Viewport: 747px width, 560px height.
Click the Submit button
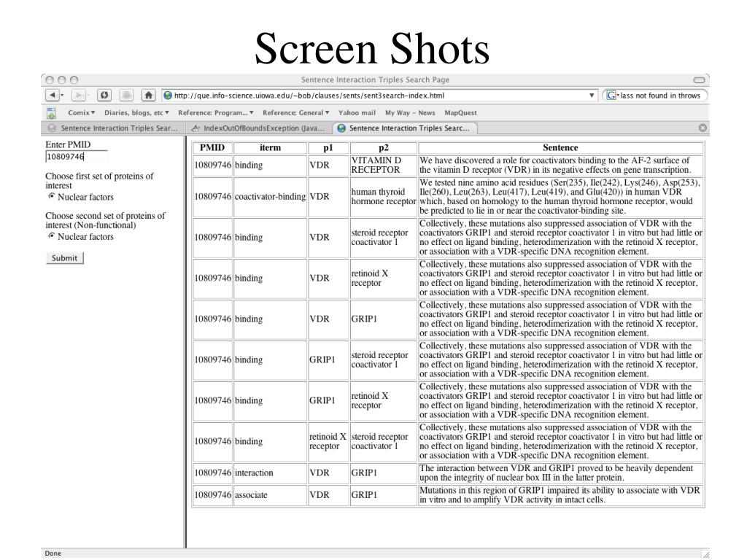pos(64,258)
